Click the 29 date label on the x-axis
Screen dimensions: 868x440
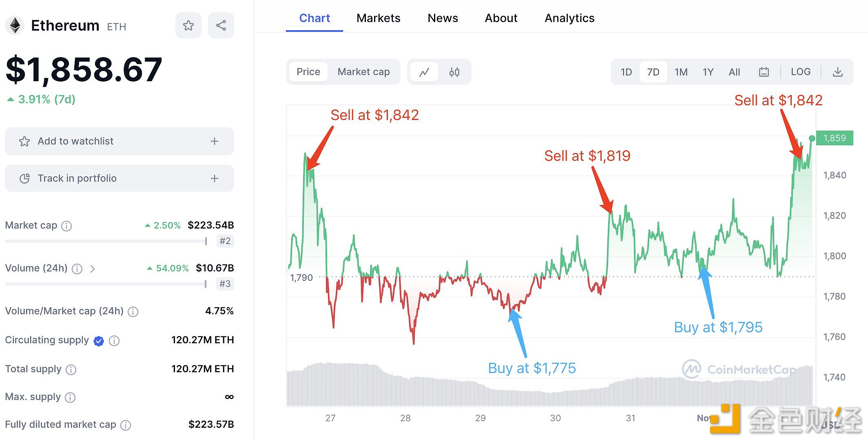pos(480,418)
